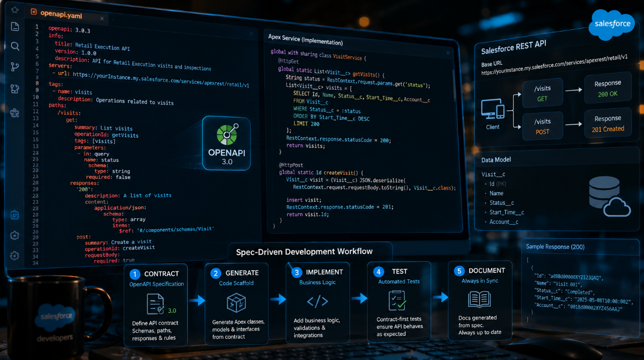
Task: Click the "Data Model" panel heading
Action: [x=496, y=160]
